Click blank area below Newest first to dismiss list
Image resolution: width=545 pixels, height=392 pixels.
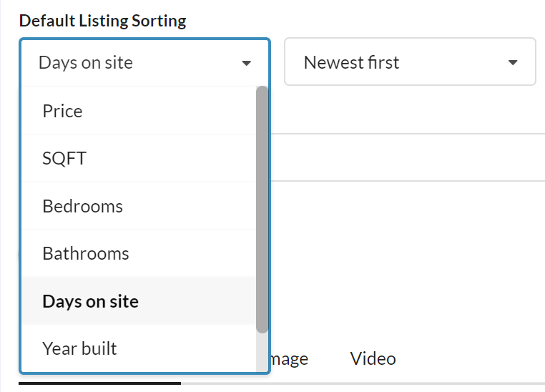408,107
